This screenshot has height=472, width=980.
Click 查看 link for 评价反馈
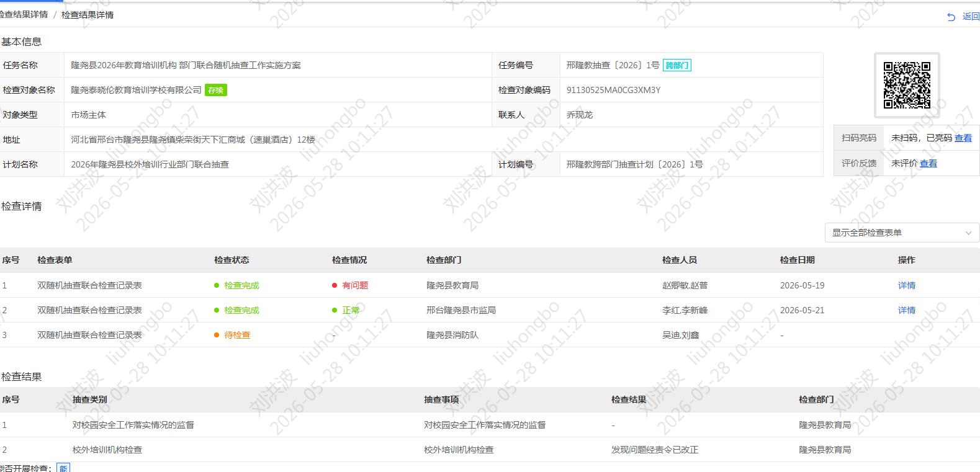[928, 163]
